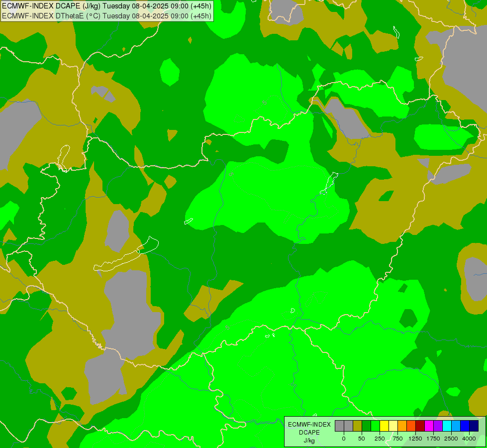
Task: Click the legend tick value 2500
Action: pyautogui.click(x=451, y=439)
